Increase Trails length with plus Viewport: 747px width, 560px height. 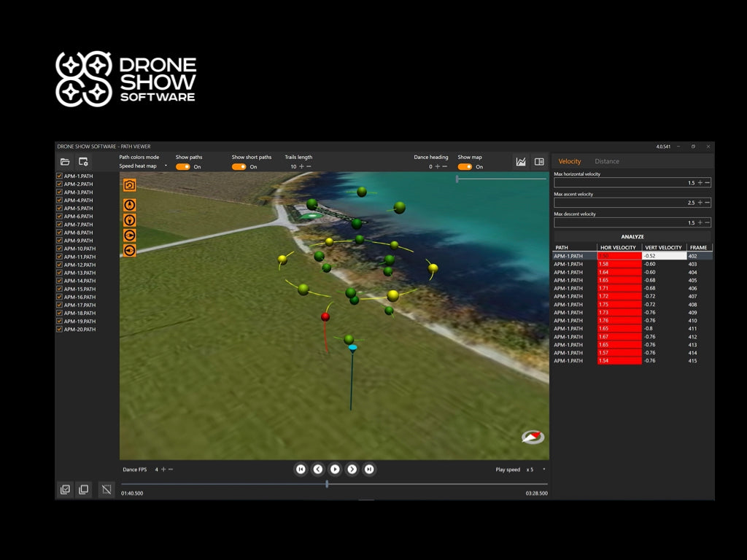[x=301, y=167]
